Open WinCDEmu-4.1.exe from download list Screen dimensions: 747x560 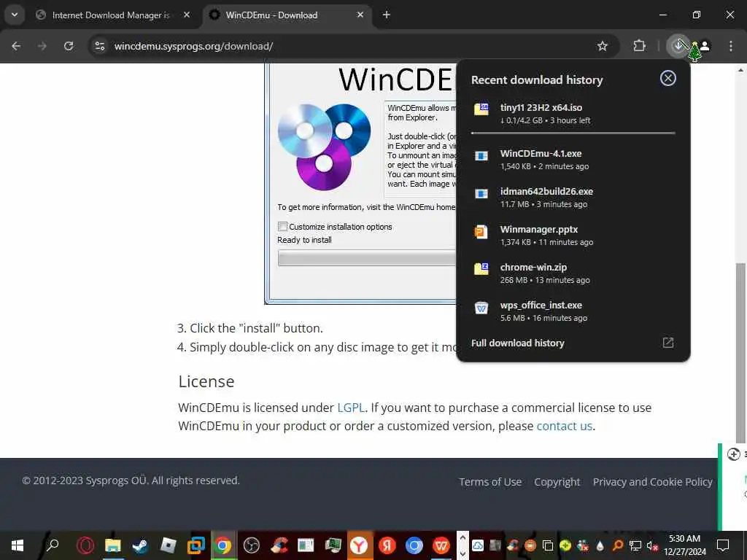pos(573,160)
